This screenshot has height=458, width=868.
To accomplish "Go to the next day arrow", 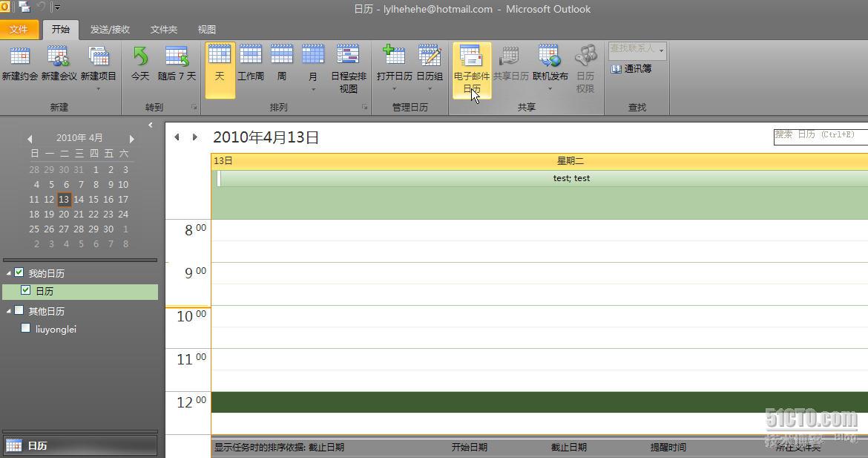I will (195, 137).
